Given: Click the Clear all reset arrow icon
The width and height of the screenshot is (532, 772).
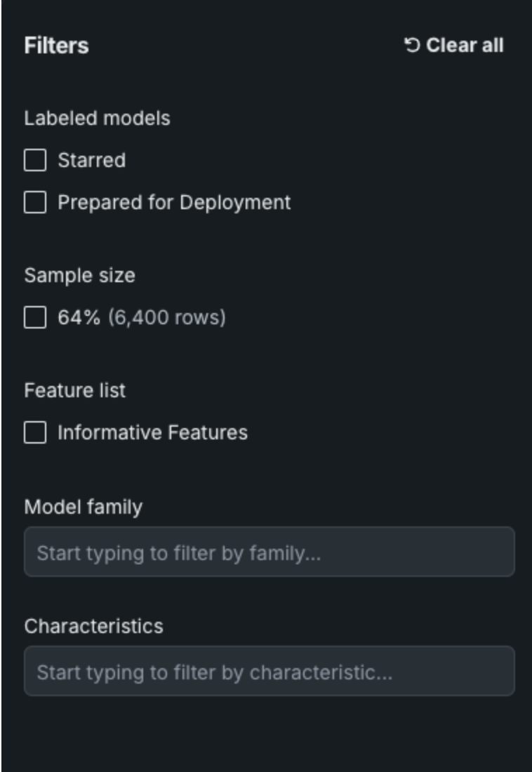Looking at the screenshot, I should [x=412, y=46].
